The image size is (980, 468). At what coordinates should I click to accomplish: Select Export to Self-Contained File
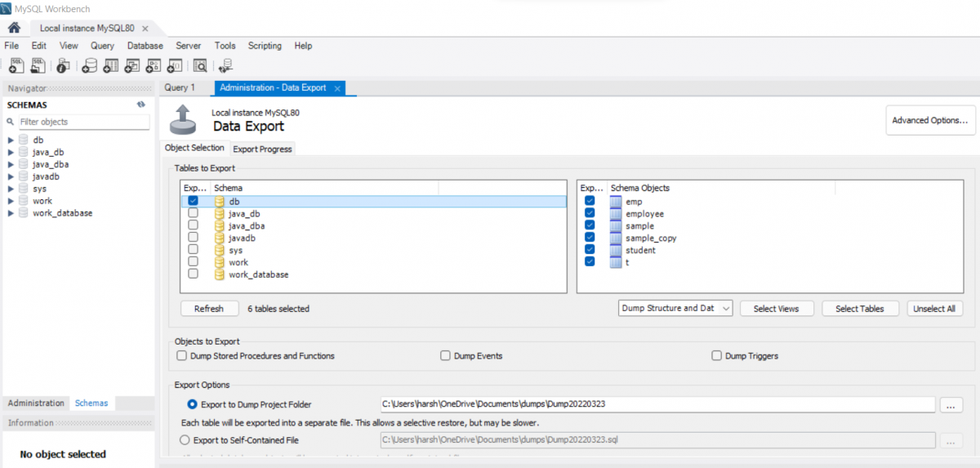coord(185,439)
